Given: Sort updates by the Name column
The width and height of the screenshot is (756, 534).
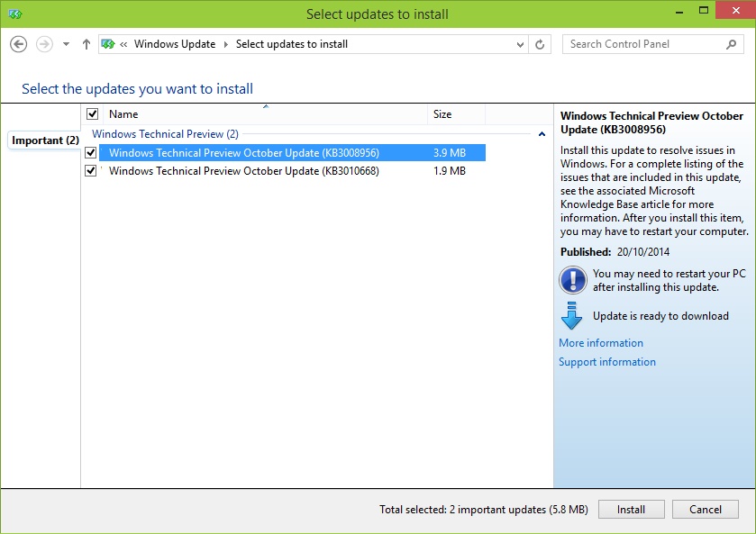Looking at the screenshot, I should tap(265, 114).
